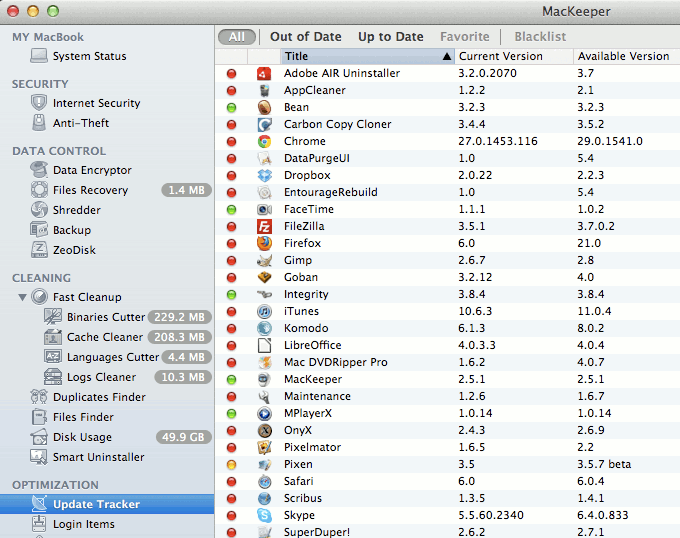Image resolution: width=680 pixels, height=538 pixels.
Task: Click the Anti-Theft icon
Action: 39,123
